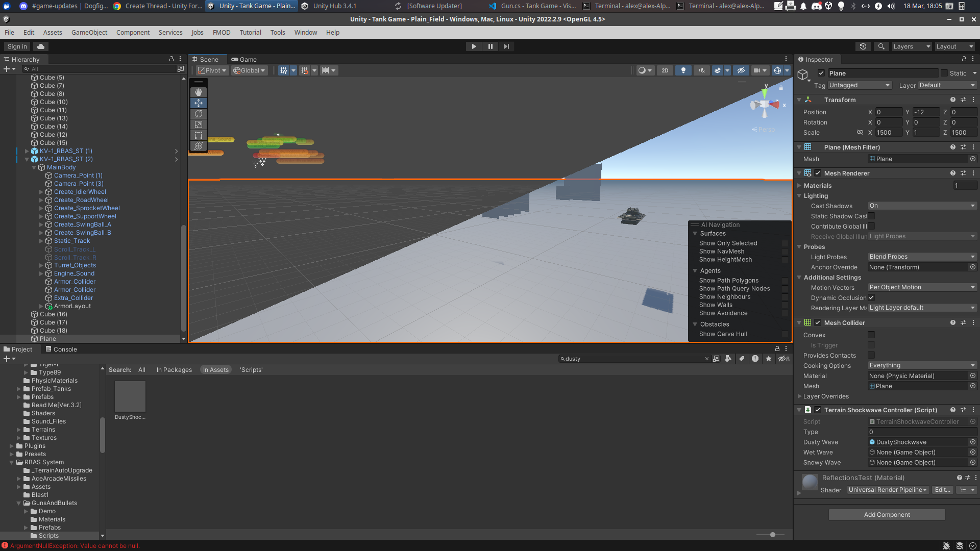Switch to the Console tab
Viewport: 980px width, 551px height.
pos(61,349)
